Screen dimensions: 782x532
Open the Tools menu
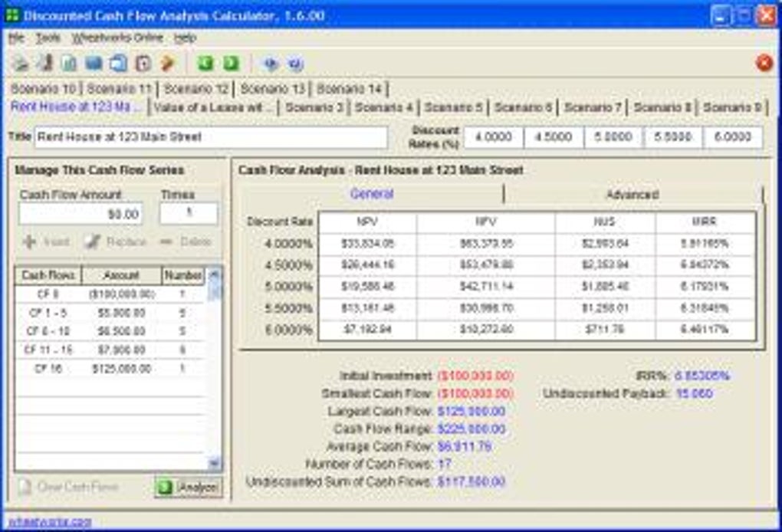pyautogui.click(x=48, y=38)
